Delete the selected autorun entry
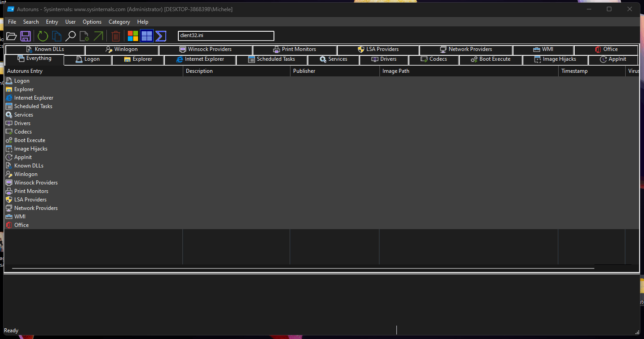 click(116, 36)
